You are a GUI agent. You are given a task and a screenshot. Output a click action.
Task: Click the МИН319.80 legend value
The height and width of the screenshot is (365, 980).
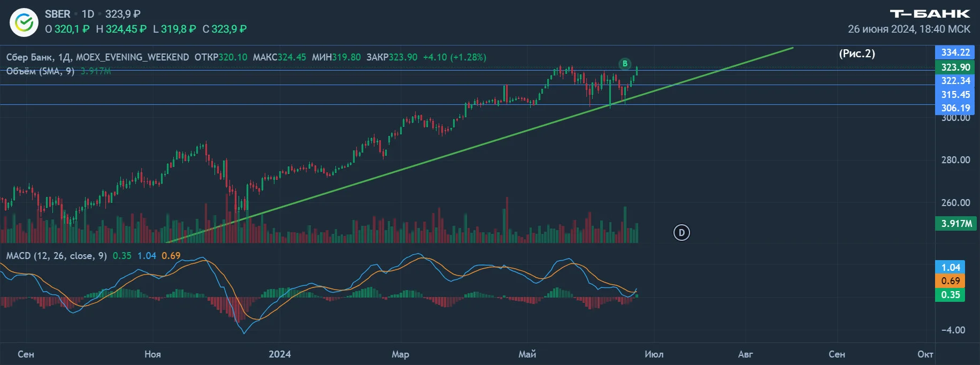pos(336,57)
